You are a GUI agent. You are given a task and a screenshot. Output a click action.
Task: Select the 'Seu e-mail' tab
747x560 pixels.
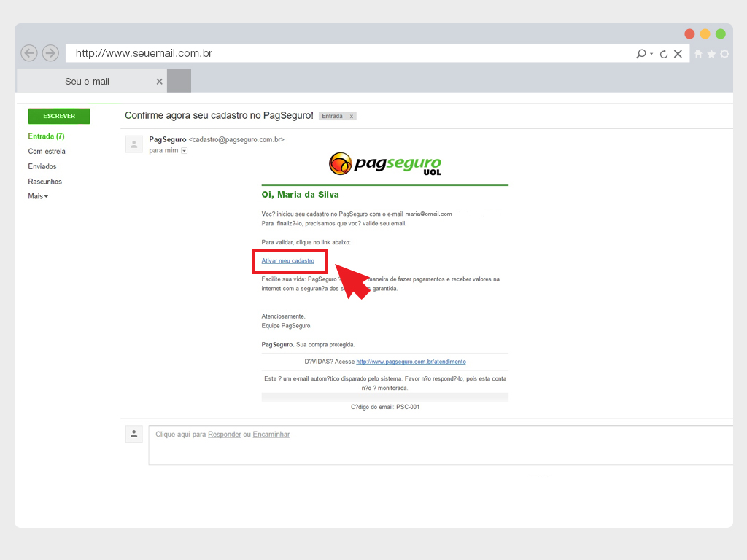click(x=87, y=81)
